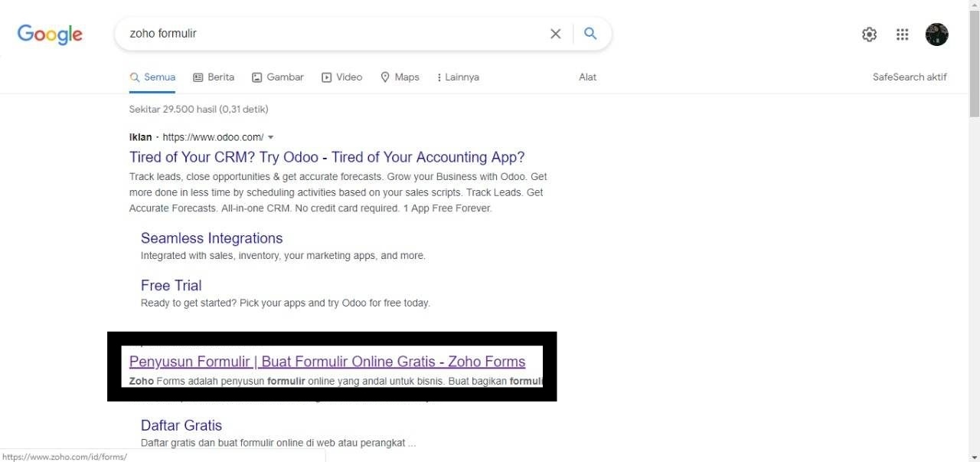Click 'Integrated with sales, inventory' description text
The height and width of the screenshot is (462, 980).
pos(283,256)
